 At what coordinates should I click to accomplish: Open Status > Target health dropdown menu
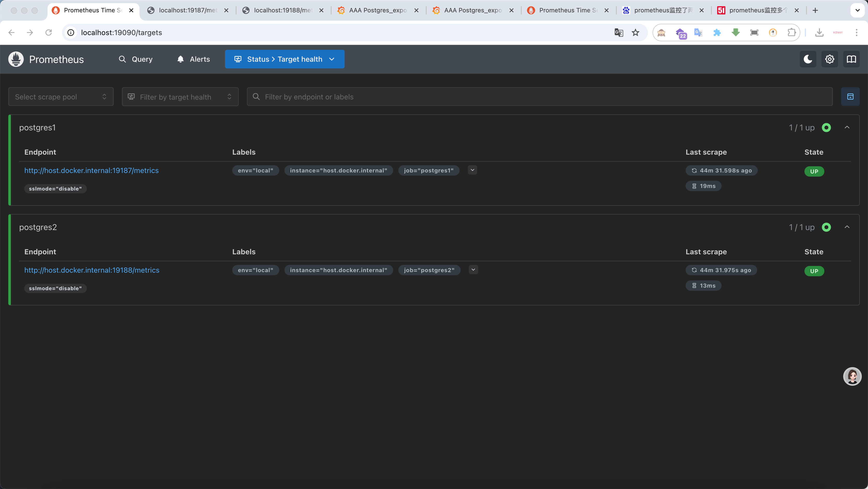point(285,59)
